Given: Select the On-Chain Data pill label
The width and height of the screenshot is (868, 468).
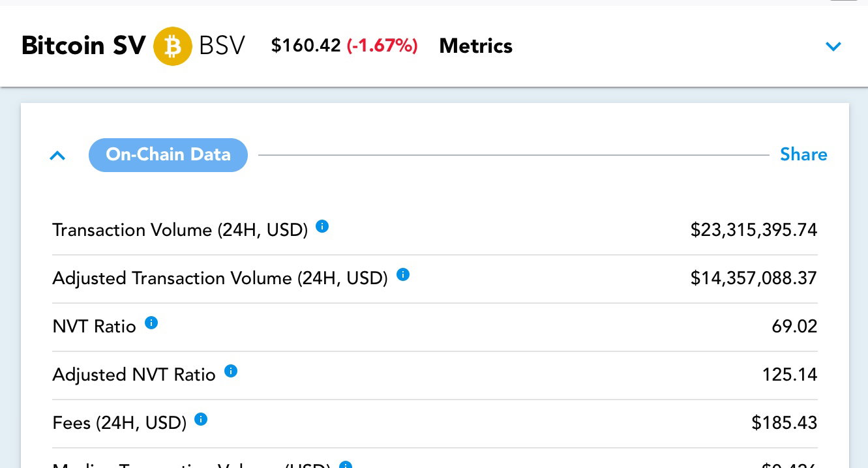Looking at the screenshot, I should (168, 155).
